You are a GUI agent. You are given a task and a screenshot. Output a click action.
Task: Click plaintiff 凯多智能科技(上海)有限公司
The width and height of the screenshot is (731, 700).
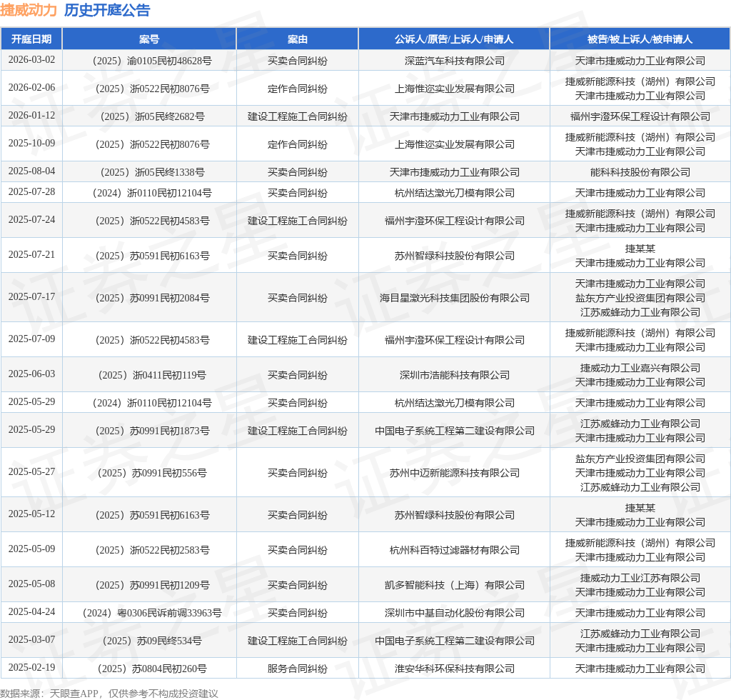(455, 585)
